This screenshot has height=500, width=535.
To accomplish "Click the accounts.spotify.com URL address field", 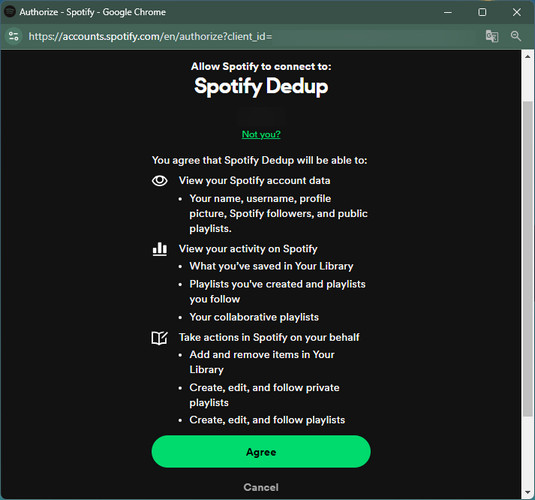I will click(150, 36).
